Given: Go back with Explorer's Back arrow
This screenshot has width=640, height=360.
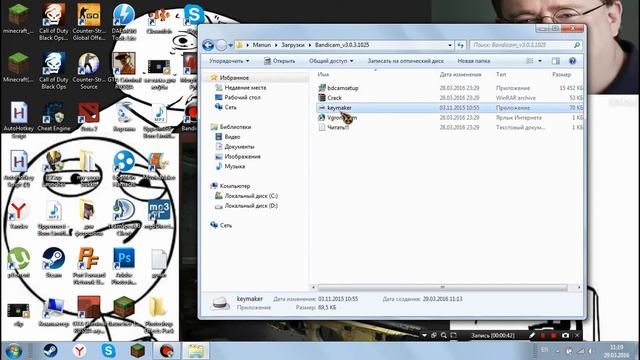Looking at the screenshot, I should [208, 45].
